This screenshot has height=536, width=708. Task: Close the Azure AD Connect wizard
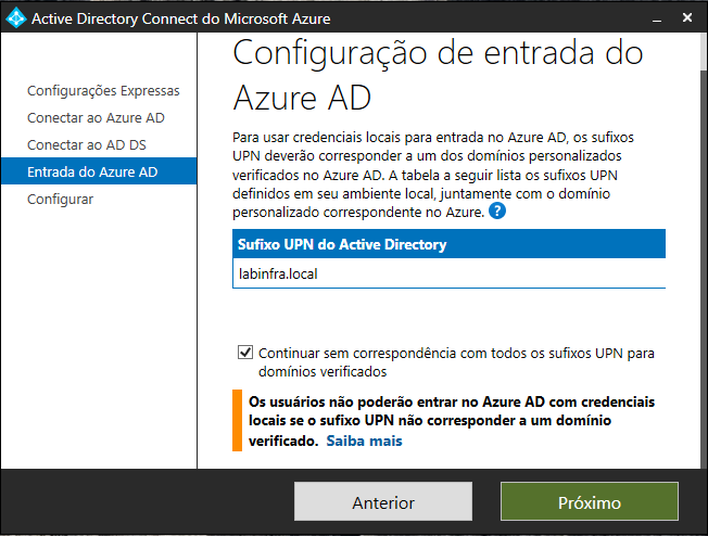(x=687, y=18)
